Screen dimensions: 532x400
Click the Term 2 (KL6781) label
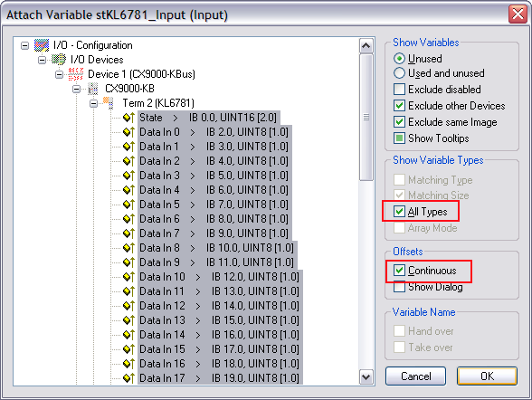coord(158,103)
